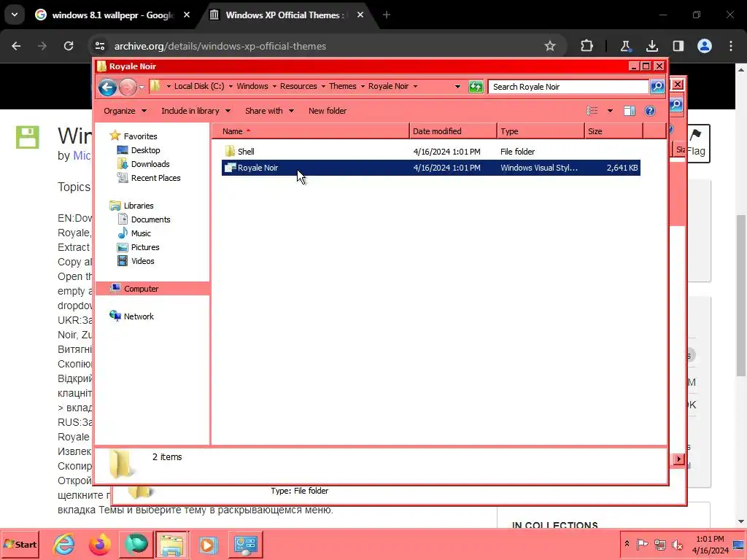Open the clock showing 1:01 PM

710,544
